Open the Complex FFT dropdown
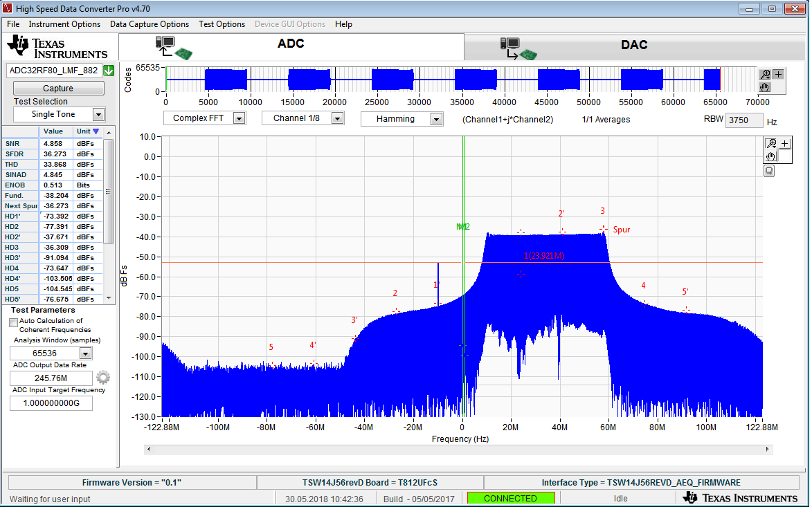The image size is (812, 507). [239, 118]
